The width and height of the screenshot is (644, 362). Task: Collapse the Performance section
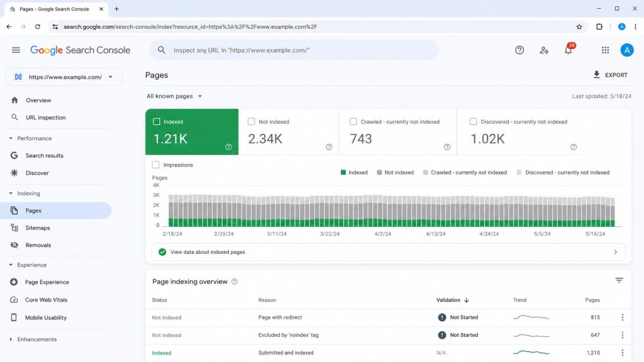coord(11,138)
